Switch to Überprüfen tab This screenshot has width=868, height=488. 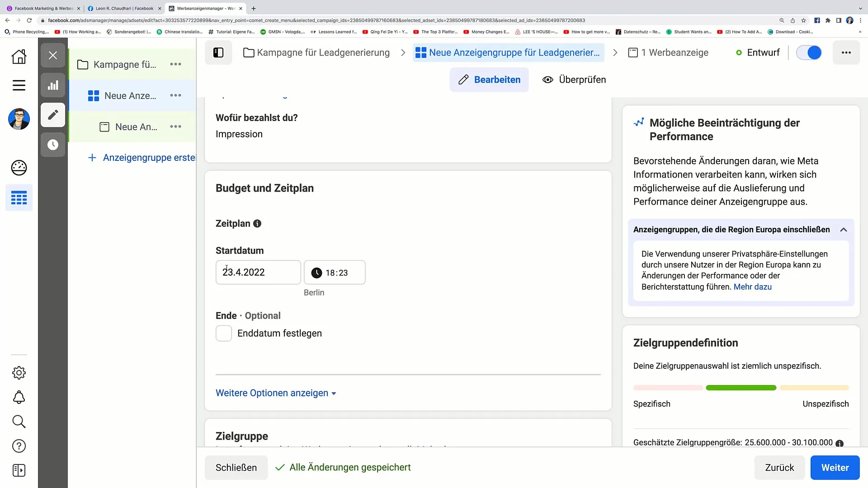(x=574, y=80)
